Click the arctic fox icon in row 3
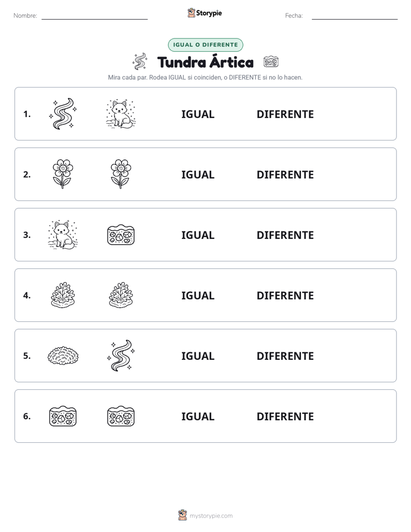The image size is (411, 532). click(x=63, y=235)
